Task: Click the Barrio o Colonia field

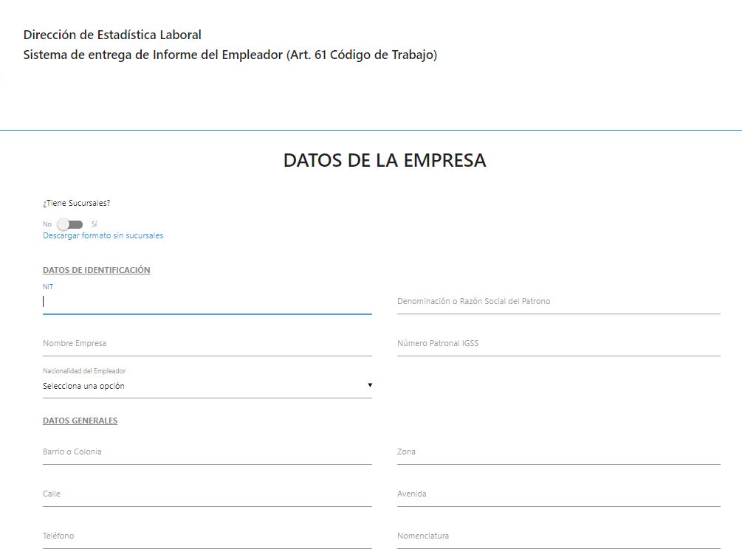Action: (x=207, y=452)
